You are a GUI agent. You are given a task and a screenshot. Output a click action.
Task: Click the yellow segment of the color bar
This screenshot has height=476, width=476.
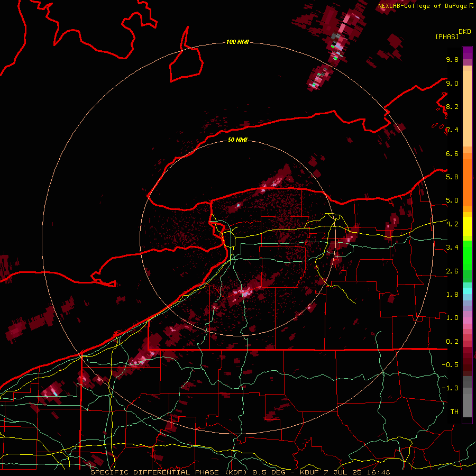(467, 226)
